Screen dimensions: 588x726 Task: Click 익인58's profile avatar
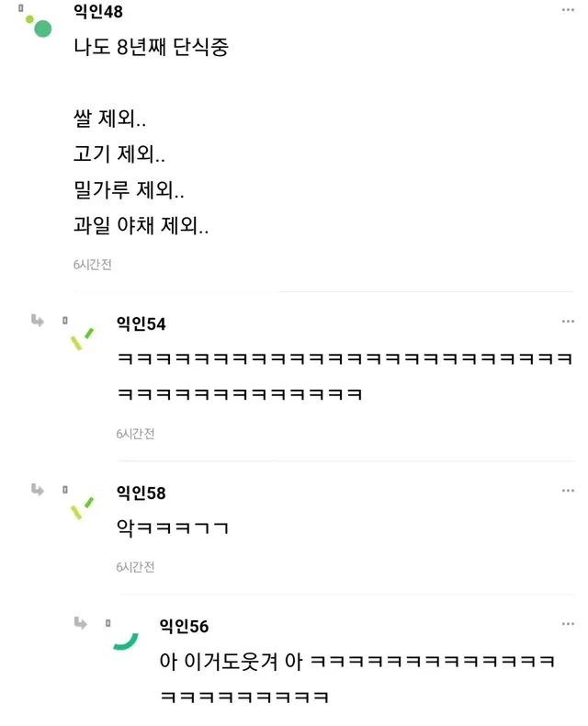click(x=82, y=507)
